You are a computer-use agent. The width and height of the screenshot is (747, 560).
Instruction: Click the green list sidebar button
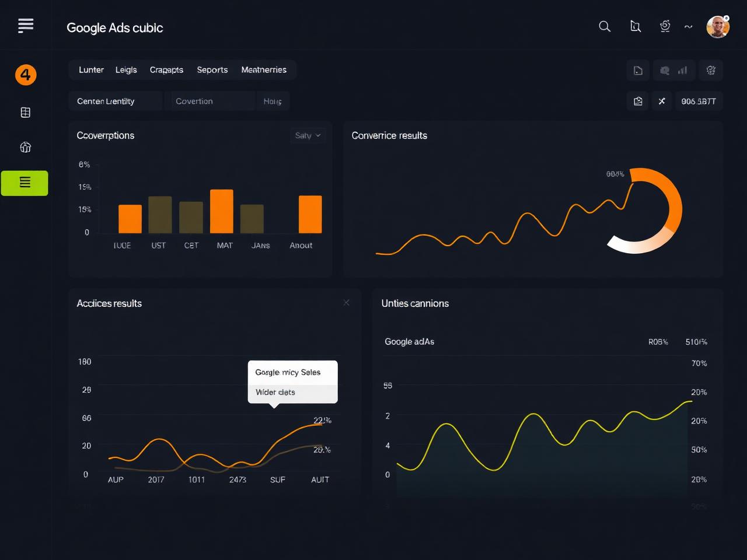pyautogui.click(x=25, y=183)
